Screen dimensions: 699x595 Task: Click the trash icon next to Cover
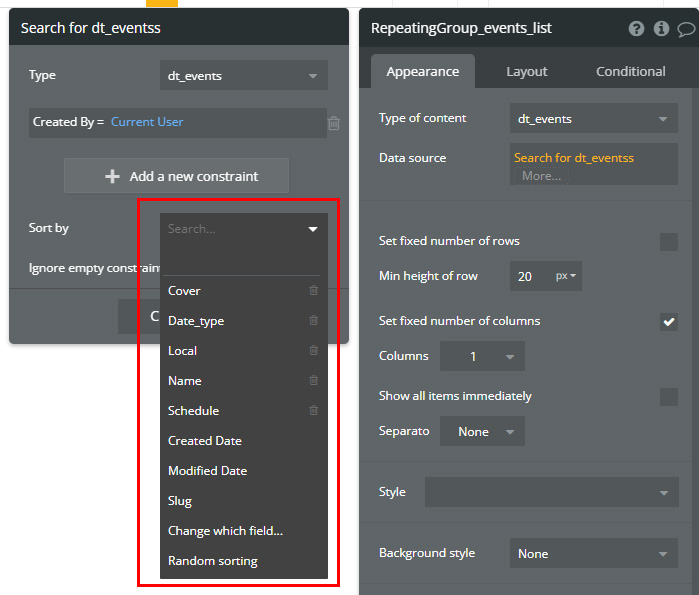(314, 291)
